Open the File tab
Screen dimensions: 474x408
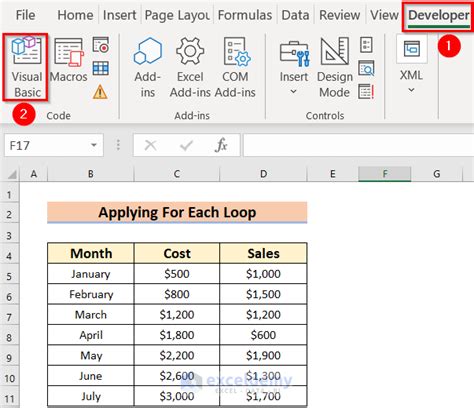click(25, 15)
